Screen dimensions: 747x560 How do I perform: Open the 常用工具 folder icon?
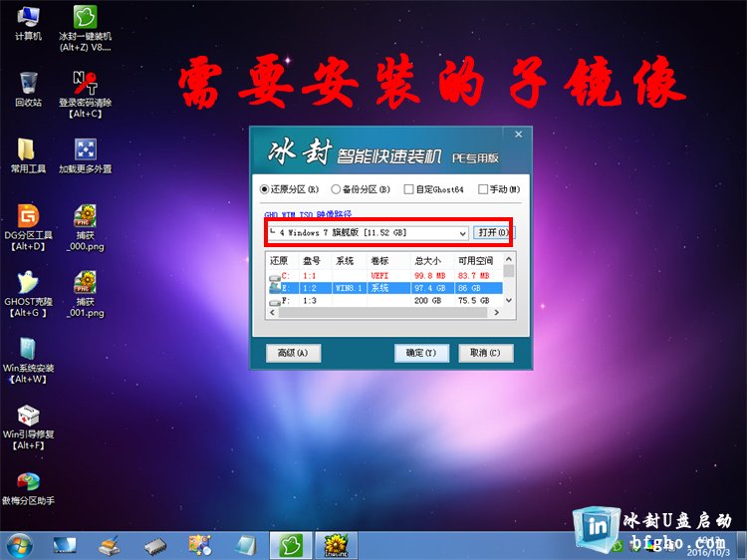pos(28,155)
